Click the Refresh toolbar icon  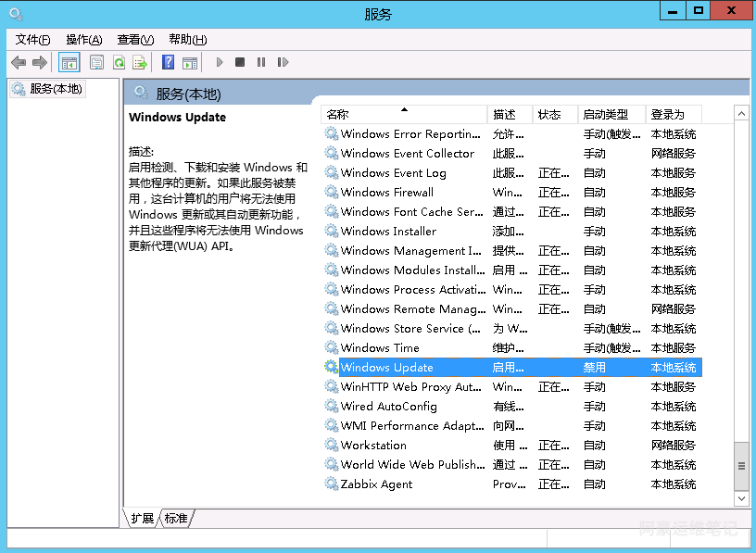coord(119,62)
